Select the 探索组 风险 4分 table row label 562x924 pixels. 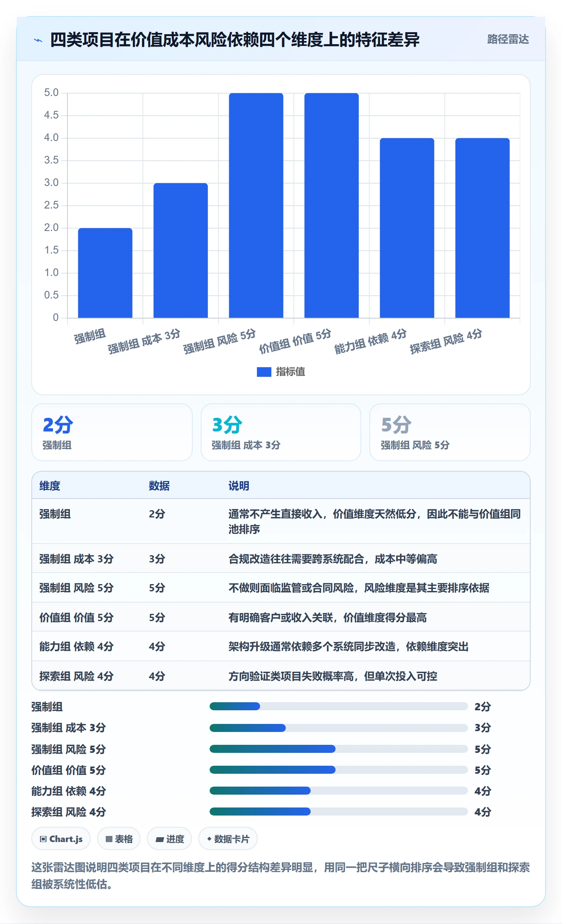pos(76,676)
